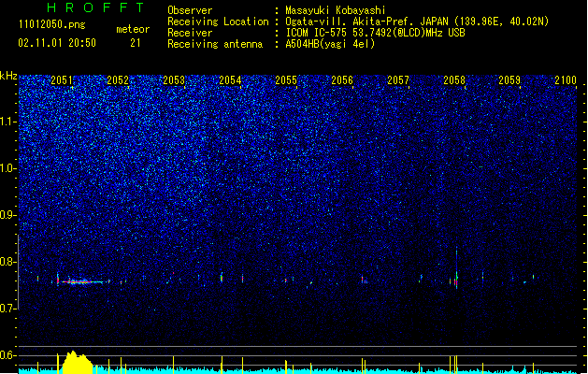The height and width of the screenshot is (374, 588).
Task: Click the 0.9 kHz axis label
Action: [x=7, y=215]
